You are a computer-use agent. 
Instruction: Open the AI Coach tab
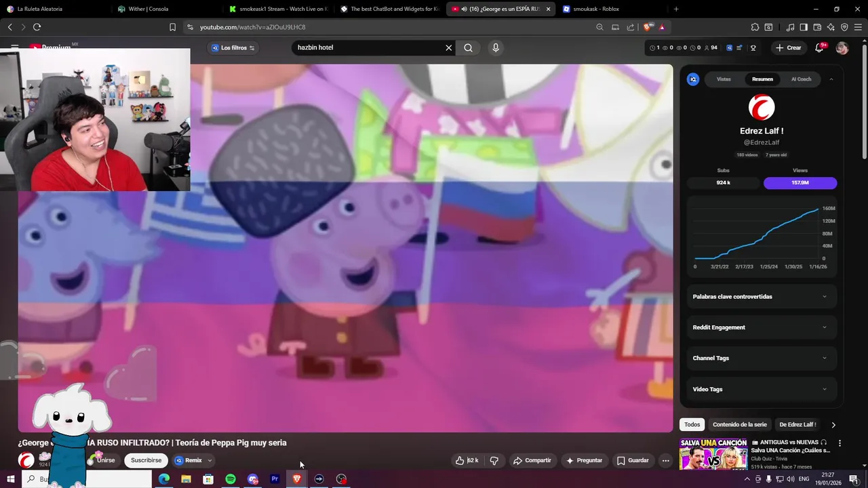pyautogui.click(x=801, y=79)
